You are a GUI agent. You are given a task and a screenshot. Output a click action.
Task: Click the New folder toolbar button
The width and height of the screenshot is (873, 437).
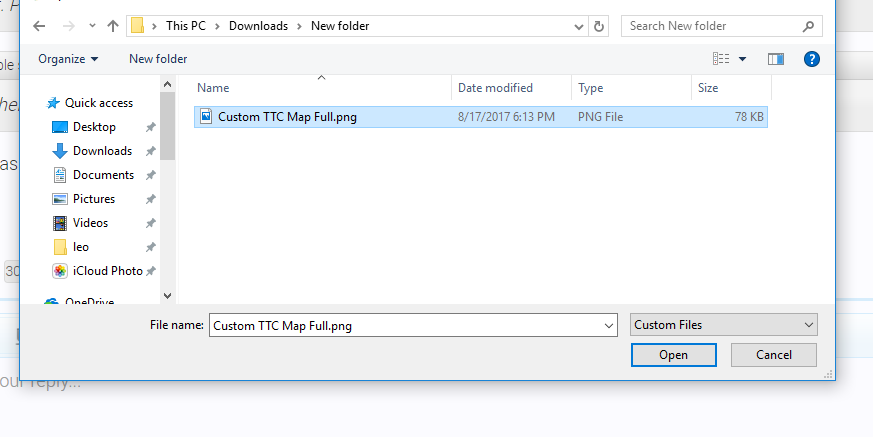(158, 59)
